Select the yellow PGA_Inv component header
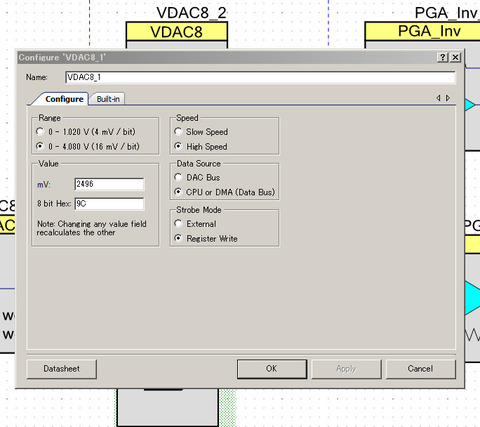The width and height of the screenshot is (480, 427). coord(423,31)
